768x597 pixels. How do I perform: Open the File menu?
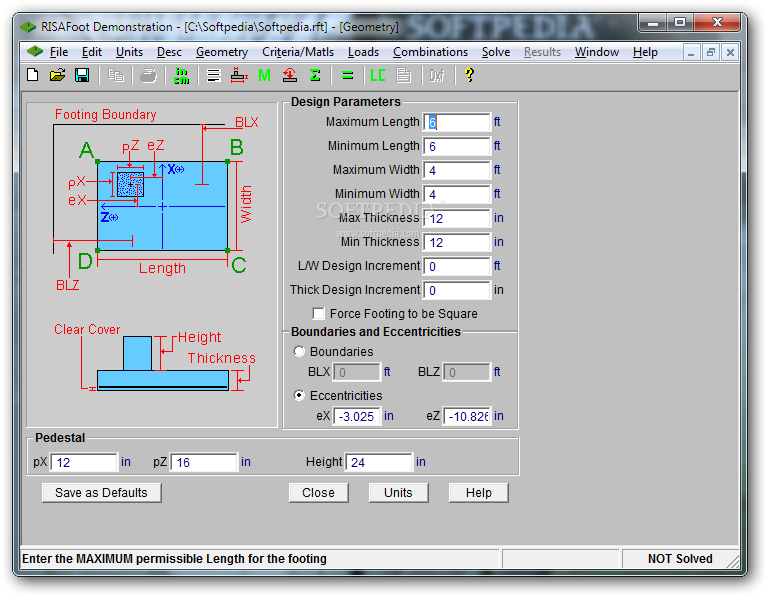(x=59, y=52)
